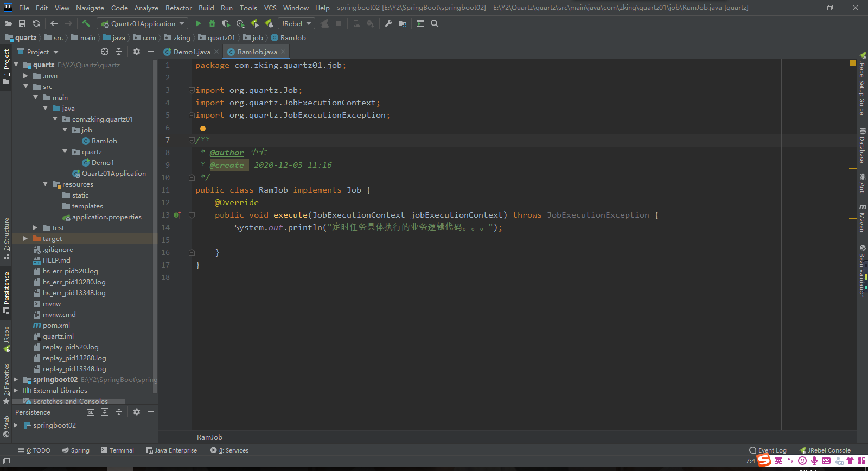Open the Java Enterprise tool window
868x471 pixels.
(171, 450)
